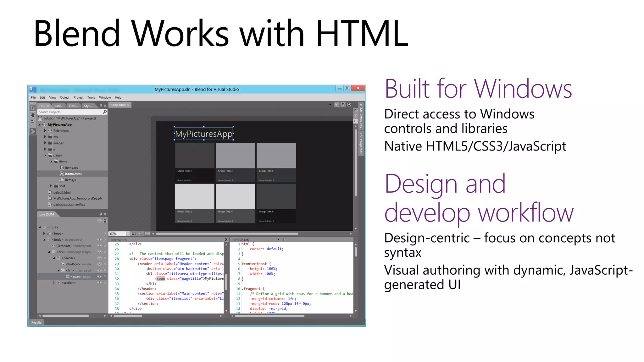Click the lock icon beside default.css
The width and height of the screenshot is (644, 362).
pyautogui.click(x=283, y=239)
